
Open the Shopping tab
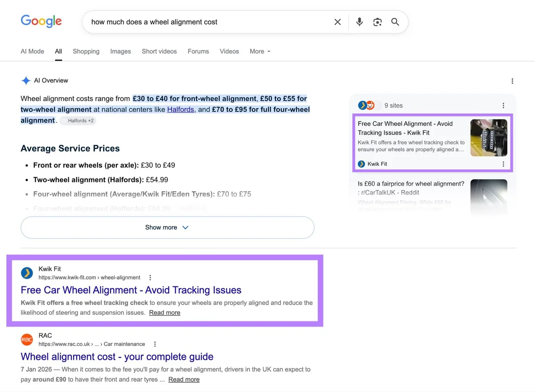[x=86, y=51]
